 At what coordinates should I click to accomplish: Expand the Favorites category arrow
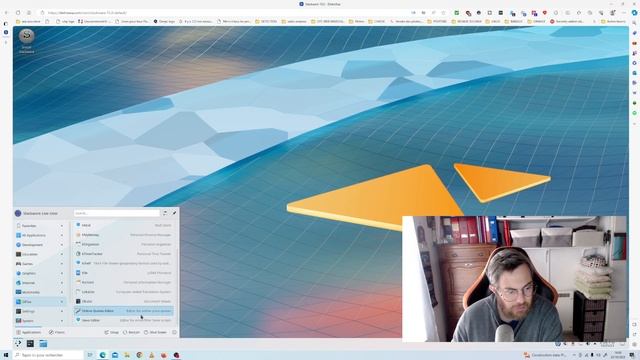point(62,226)
